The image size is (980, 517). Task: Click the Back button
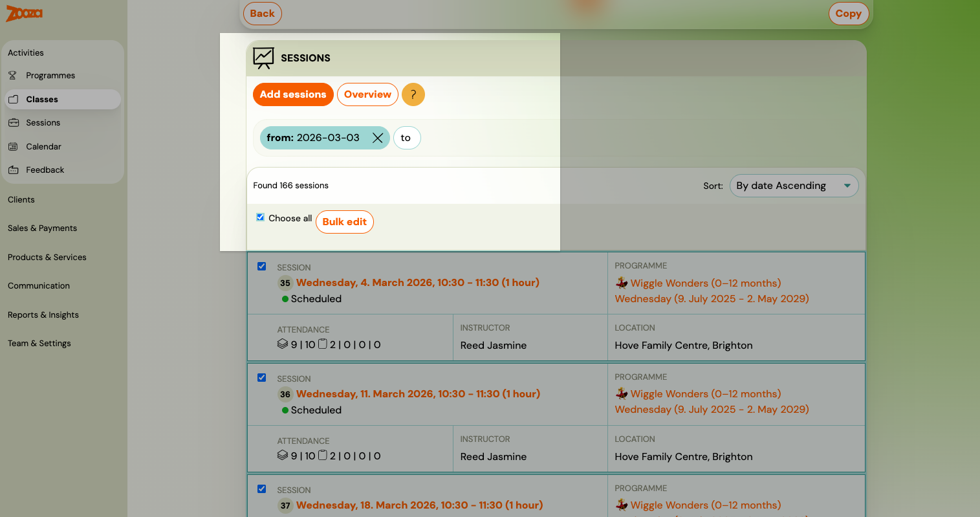coord(262,13)
